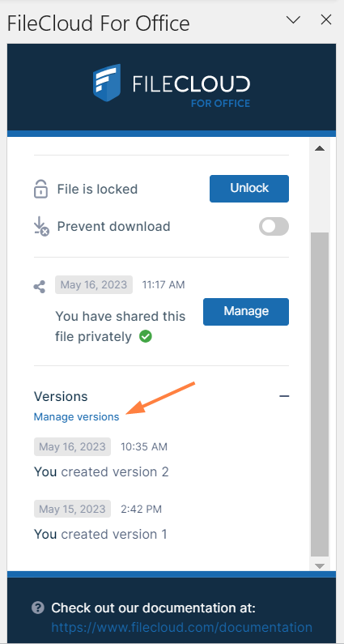Image resolution: width=344 pixels, height=644 pixels.
Task: Click the Unlock button
Action: click(249, 189)
